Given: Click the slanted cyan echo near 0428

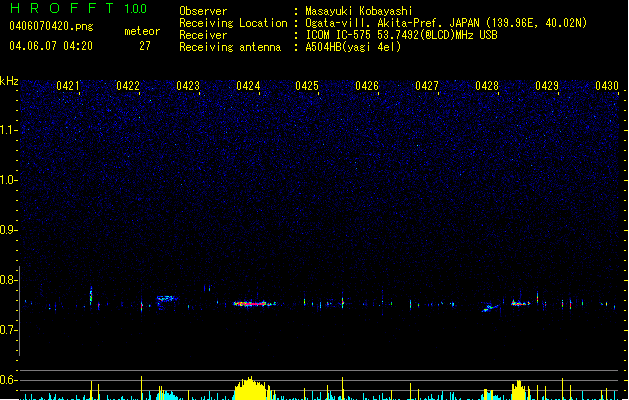Looking at the screenshot, I should click(x=491, y=308).
